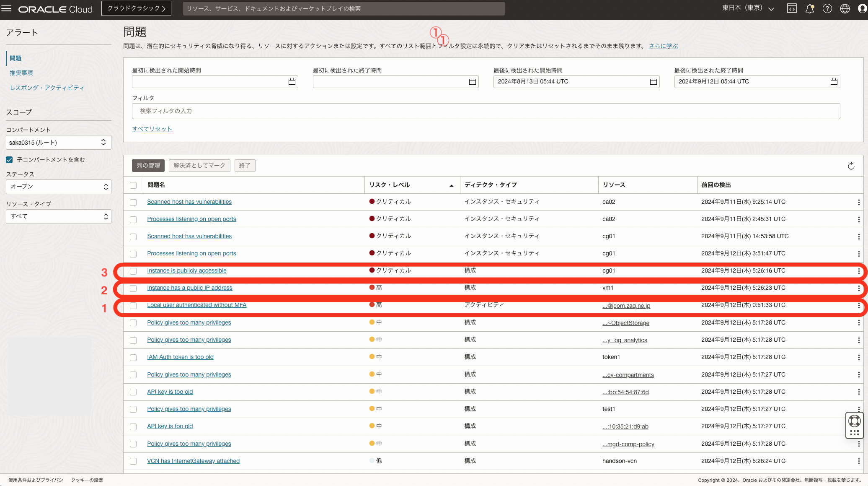Select all rows using header checkbox
The width and height of the screenshot is (868, 486).
coord(133,185)
